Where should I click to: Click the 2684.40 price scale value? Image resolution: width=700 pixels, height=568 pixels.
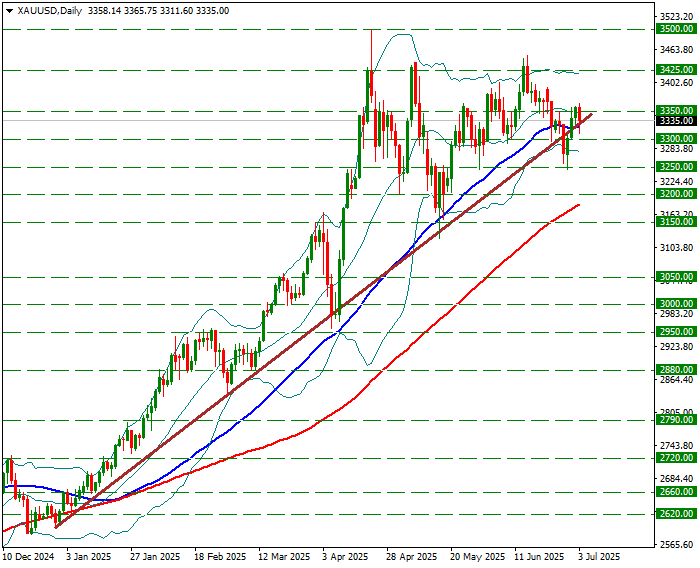(676, 479)
